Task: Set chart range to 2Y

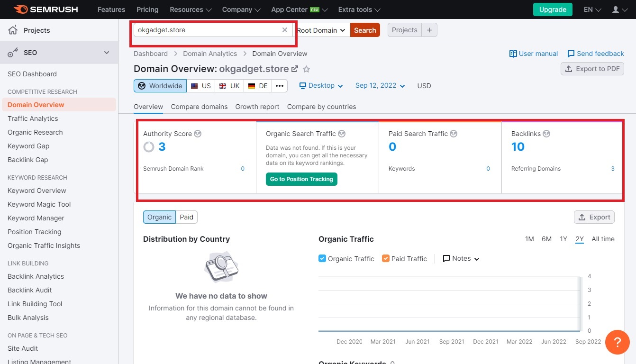Action: [580, 239]
